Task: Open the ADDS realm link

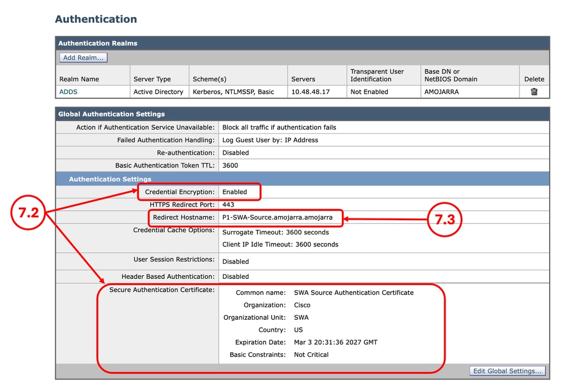Action: pos(68,92)
